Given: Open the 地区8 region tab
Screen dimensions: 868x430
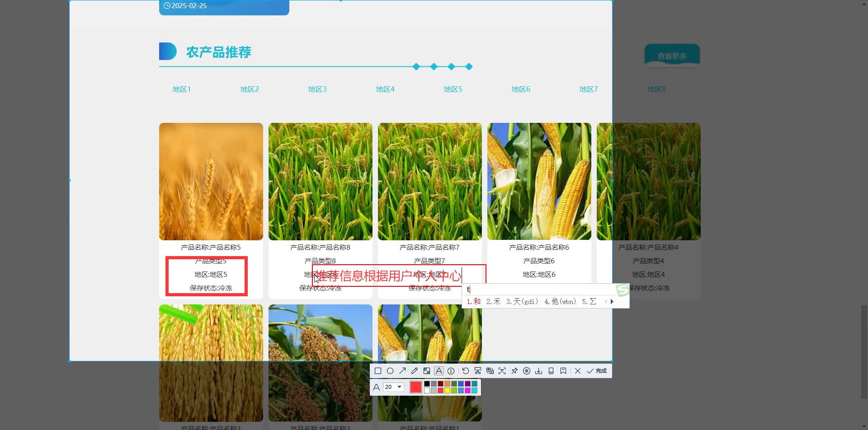Looking at the screenshot, I should (x=656, y=89).
